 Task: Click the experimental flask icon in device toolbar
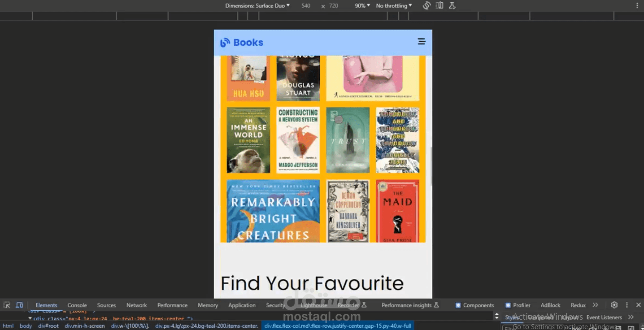click(452, 6)
